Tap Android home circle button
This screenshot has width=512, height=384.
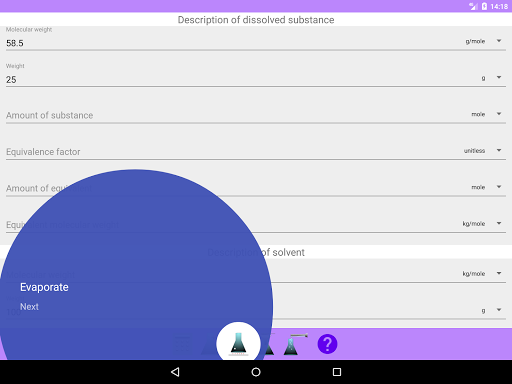[256, 372]
